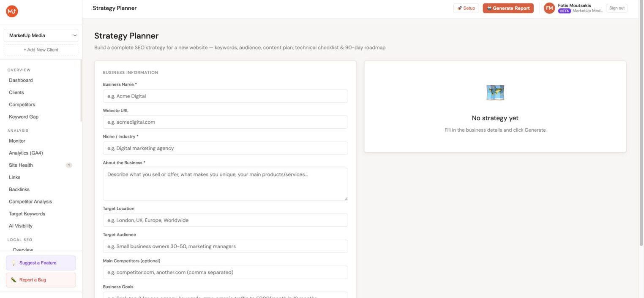
Task: Click the main page vertical scrollbar
Action: (641, 123)
